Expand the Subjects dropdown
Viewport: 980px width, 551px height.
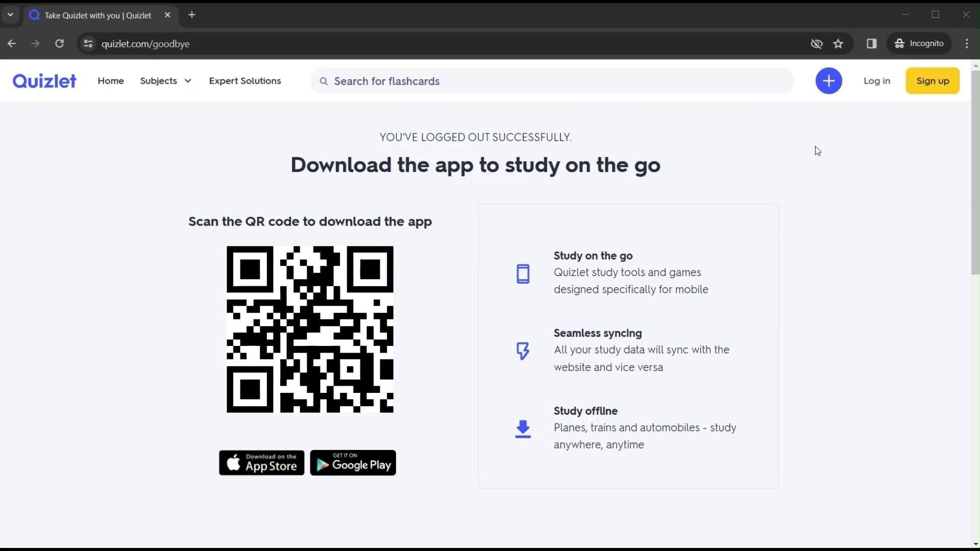[x=165, y=81]
